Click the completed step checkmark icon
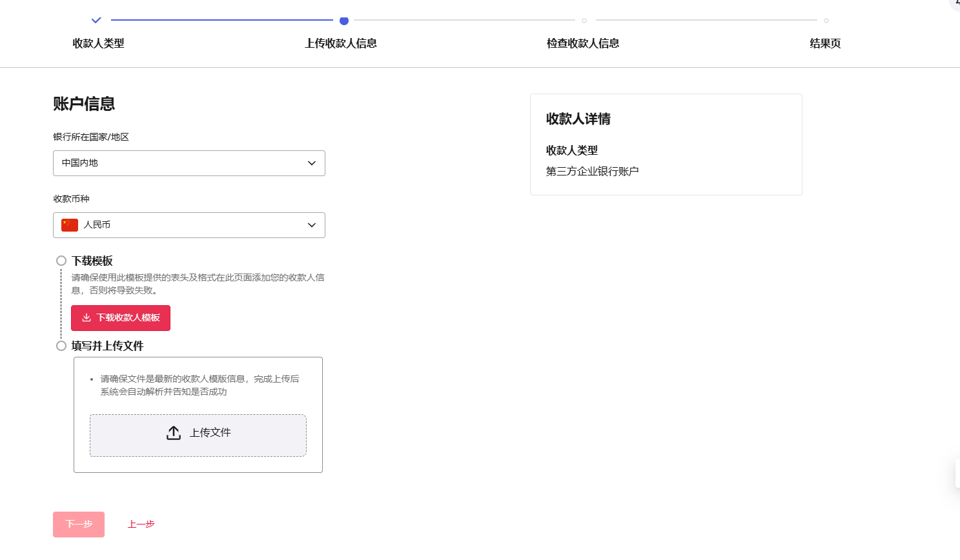The image size is (960, 560). 96,21
